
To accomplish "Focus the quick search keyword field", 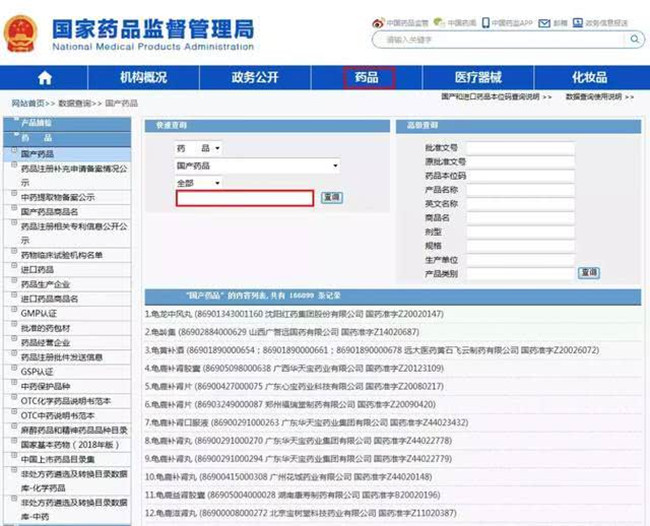I will point(245,198).
